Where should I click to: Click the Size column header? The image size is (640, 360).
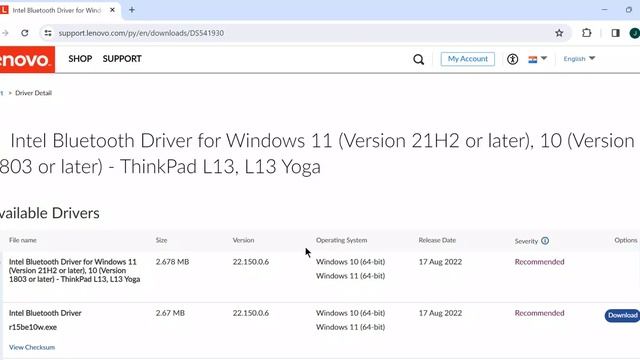[162, 240]
